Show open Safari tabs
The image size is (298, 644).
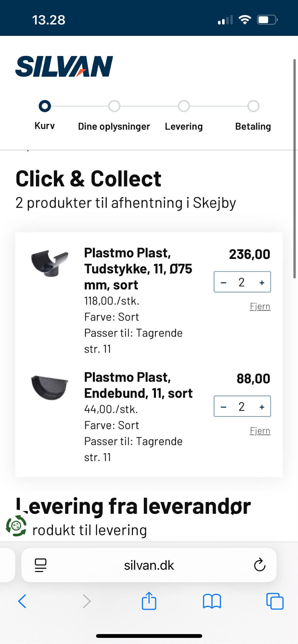coord(275,601)
